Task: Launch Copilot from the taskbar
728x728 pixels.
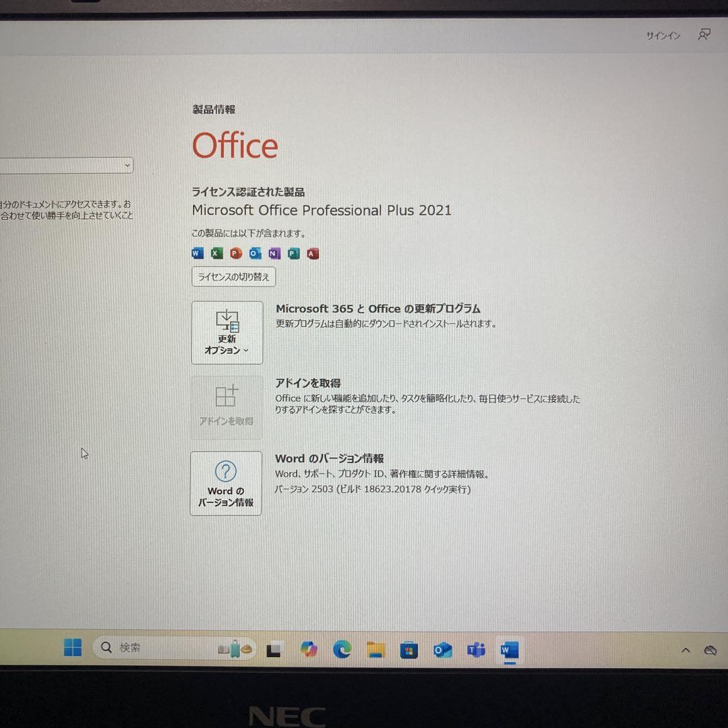Action: pos(308,649)
